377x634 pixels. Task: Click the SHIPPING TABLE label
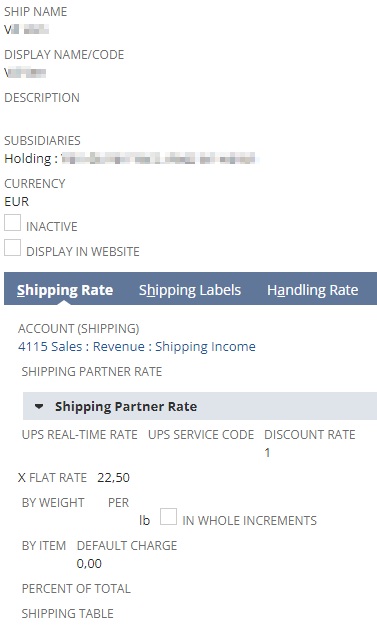[x=68, y=613]
